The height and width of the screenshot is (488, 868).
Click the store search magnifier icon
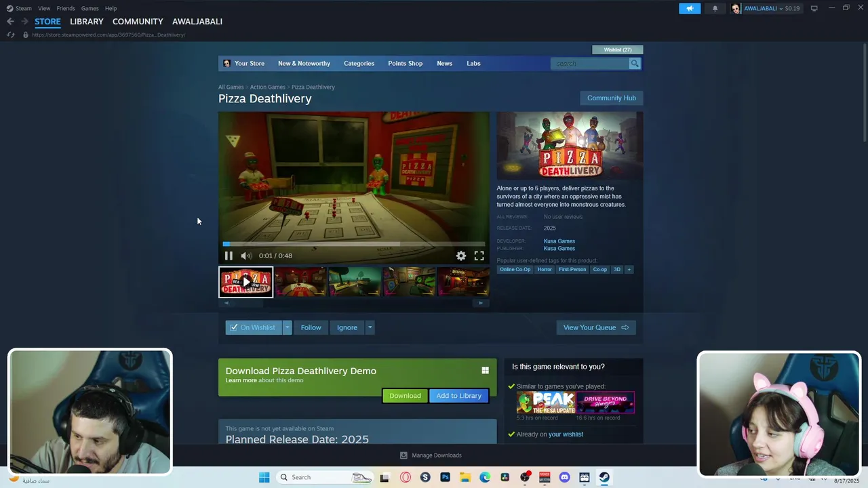pyautogui.click(x=635, y=63)
